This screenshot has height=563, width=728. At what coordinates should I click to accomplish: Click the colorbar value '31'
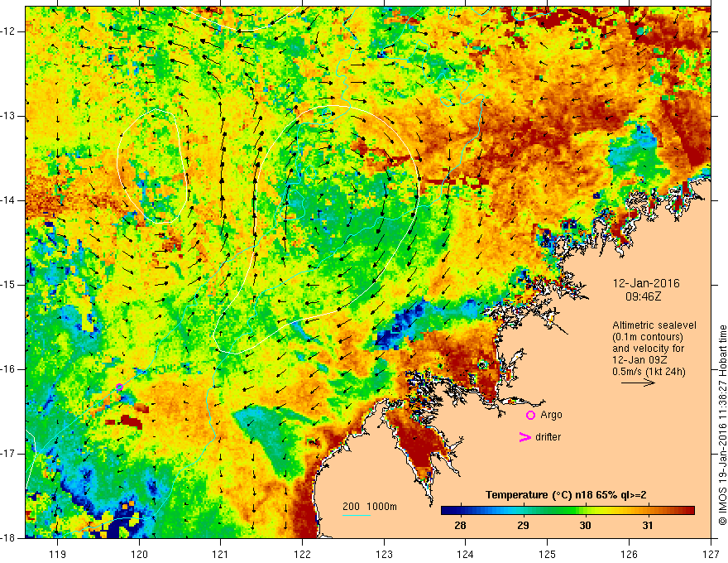click(647, 526)
